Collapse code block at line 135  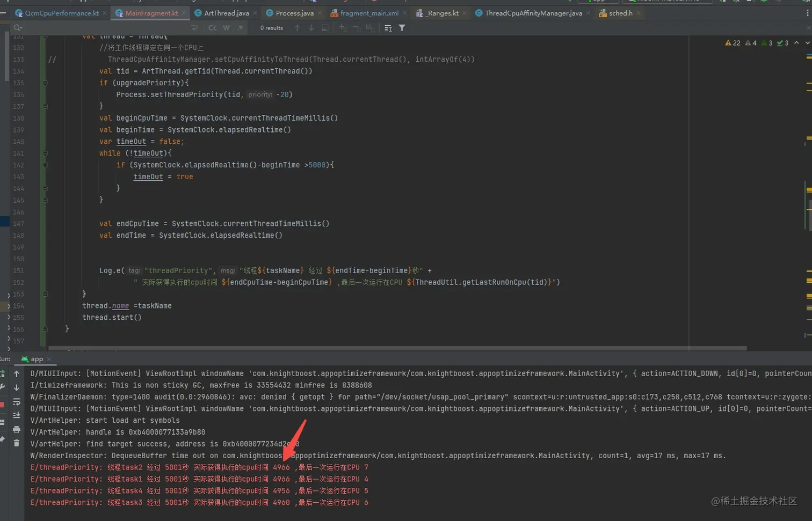click(45, 83)
